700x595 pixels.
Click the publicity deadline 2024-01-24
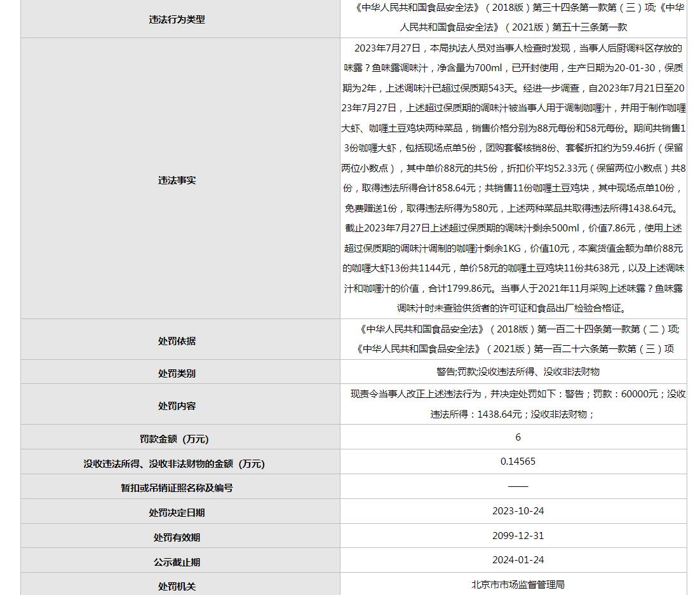coord(518,560)
